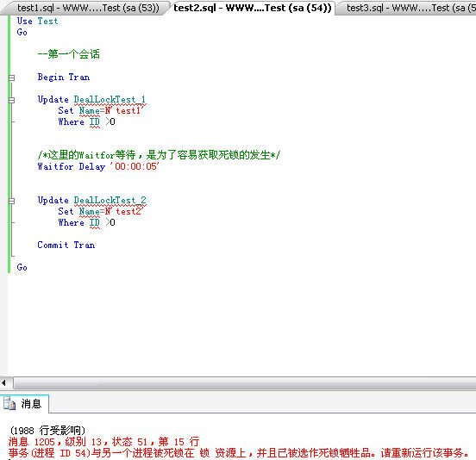This screenshot has height=460, width=476.
Task: Click the horizontal scrollbar track
Action: coord(244,382)
